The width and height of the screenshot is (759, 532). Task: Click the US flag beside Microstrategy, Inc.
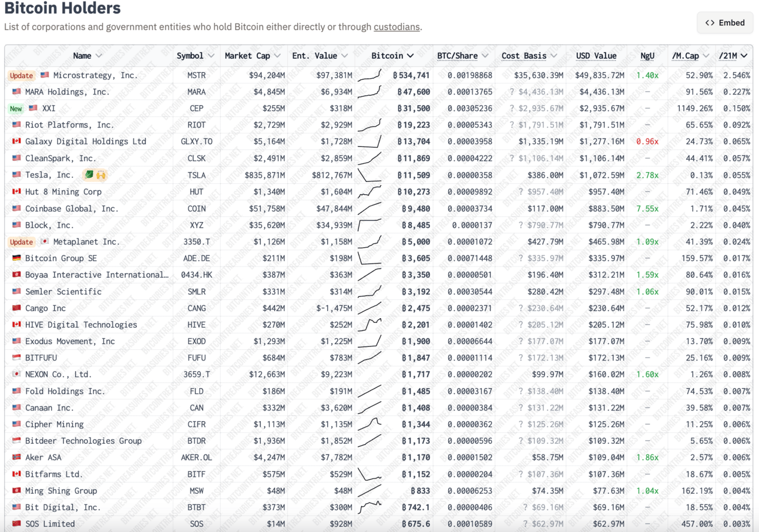pyautogui.click(x=45, y=75)
